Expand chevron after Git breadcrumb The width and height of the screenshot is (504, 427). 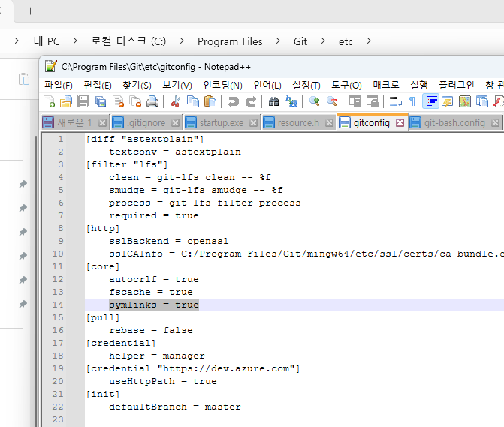(x=323, y=41)
